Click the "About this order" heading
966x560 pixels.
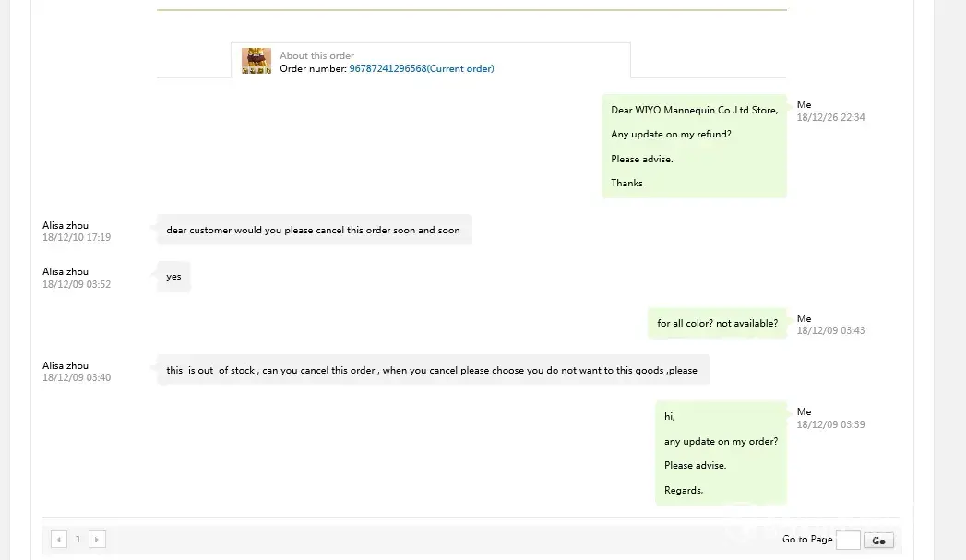pyautogui.click(x=316, y=56)
